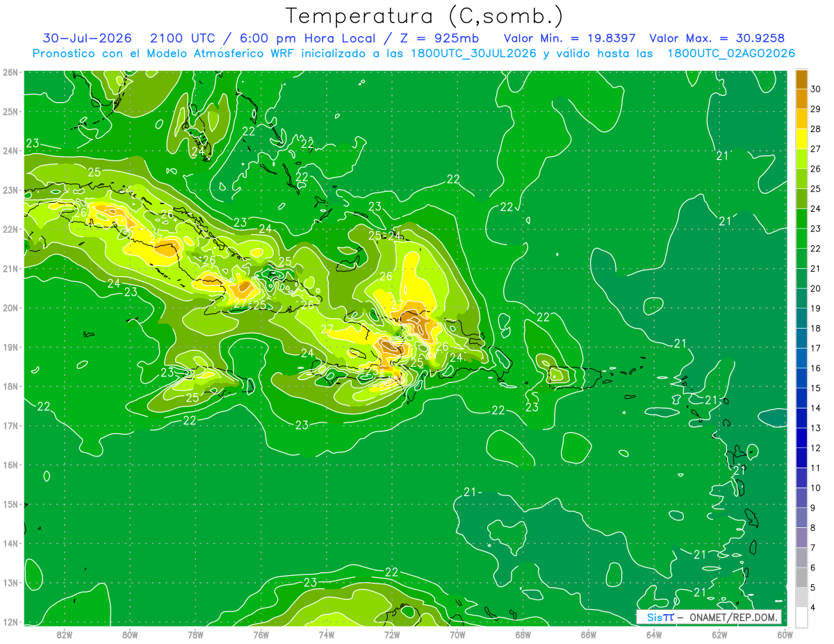Click the 15 label on the color scale

(815, 388)
